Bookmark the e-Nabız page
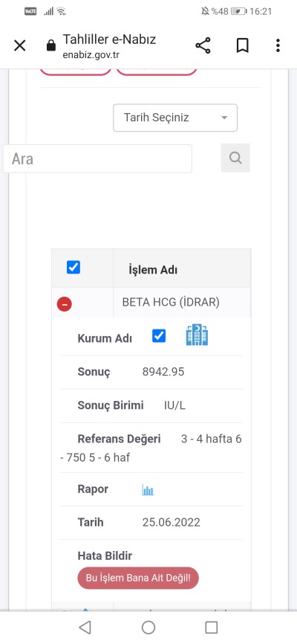This screenshot has height=644, width=297. coord(243,45)
